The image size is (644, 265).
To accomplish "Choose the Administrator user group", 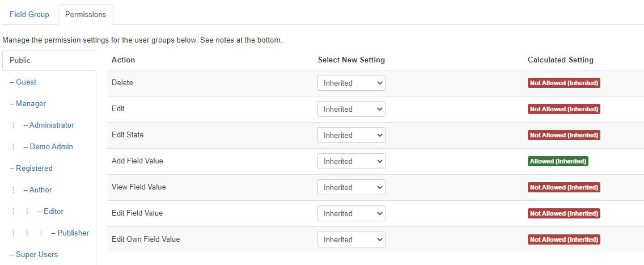I will (52, 125).
